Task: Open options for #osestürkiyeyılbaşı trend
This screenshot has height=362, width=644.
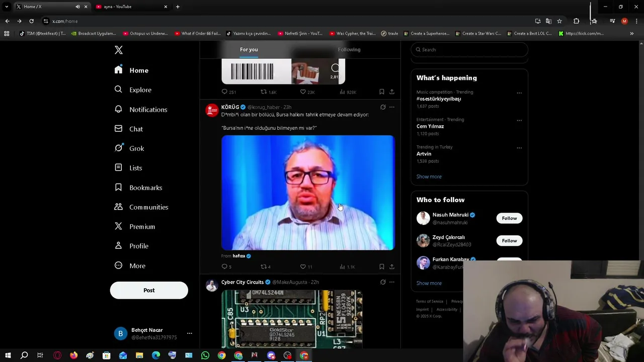Action: coord(519,93)
